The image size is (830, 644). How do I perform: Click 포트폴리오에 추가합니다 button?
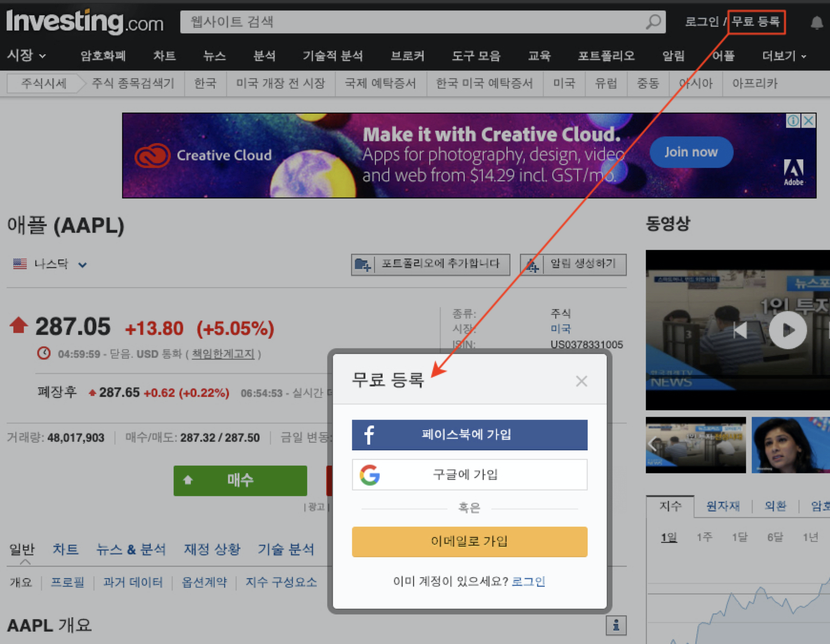(431, 264)
